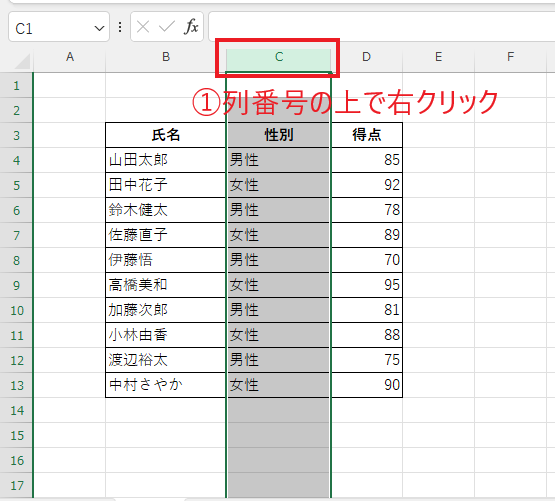
Task: Select row 3 header
Action: (16, 135)
